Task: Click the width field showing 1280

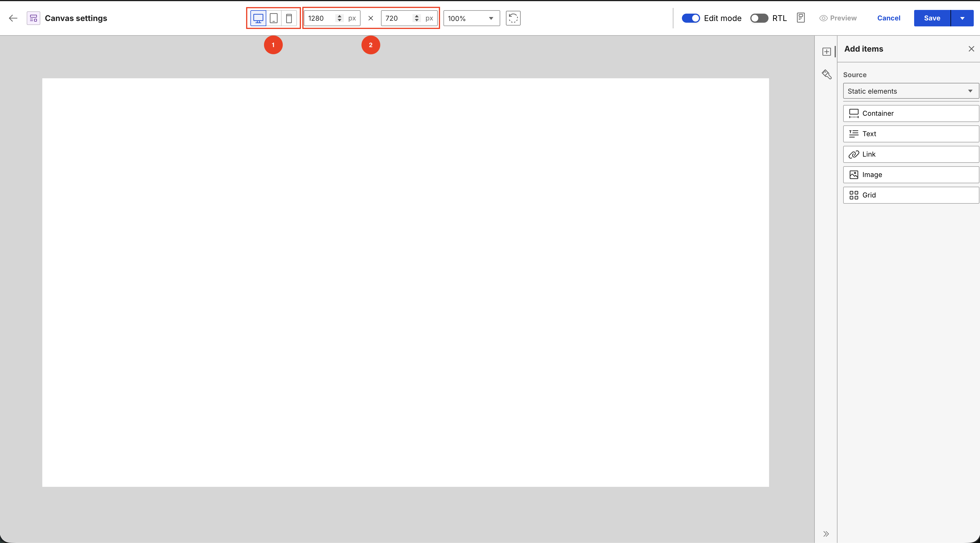Action: (332, 18)
